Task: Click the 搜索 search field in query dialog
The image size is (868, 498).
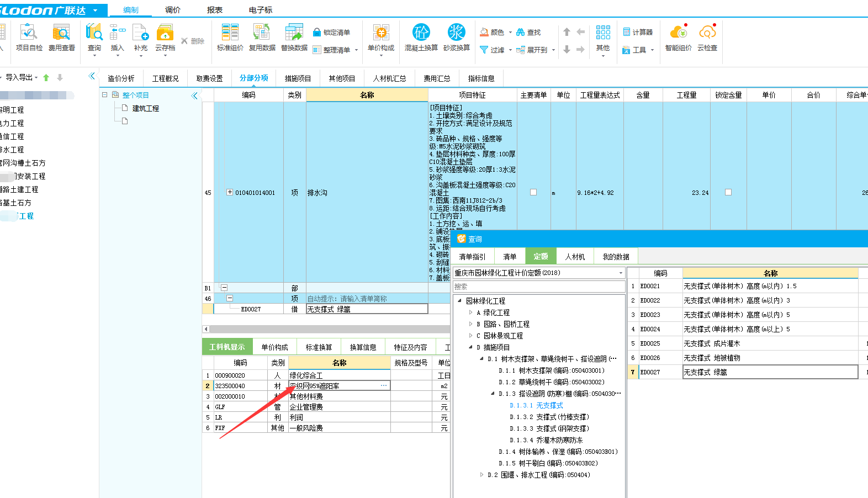Action: pyautogui.click(x=539, y=287)
